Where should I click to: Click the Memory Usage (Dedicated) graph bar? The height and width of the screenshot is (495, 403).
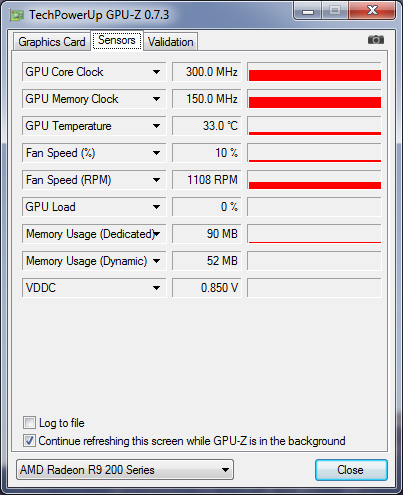(314, 234)
